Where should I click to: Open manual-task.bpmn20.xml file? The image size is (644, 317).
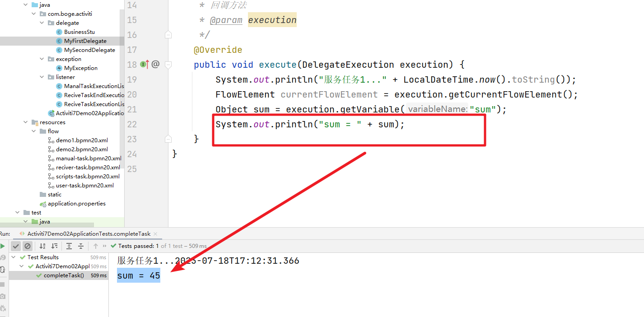[x=89, y=158]
